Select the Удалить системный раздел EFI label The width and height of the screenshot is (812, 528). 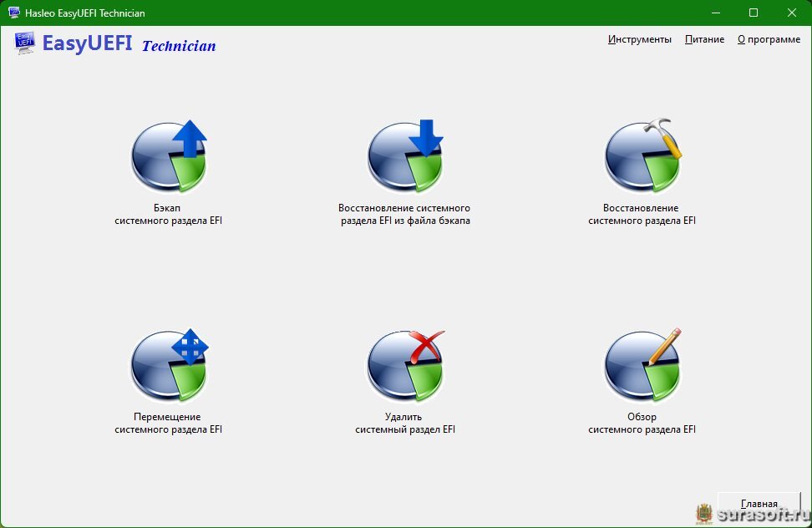[404, 423]
